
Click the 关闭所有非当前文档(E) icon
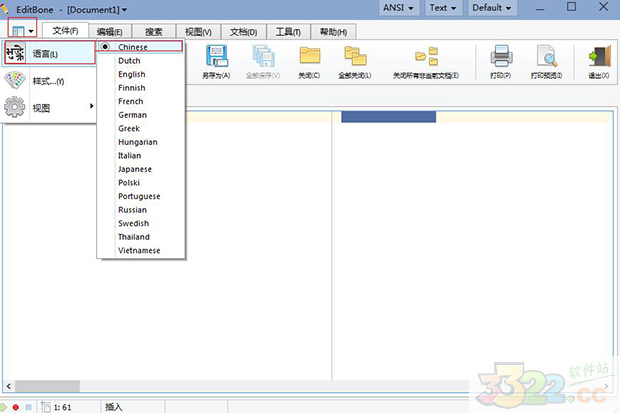point(426,56)
